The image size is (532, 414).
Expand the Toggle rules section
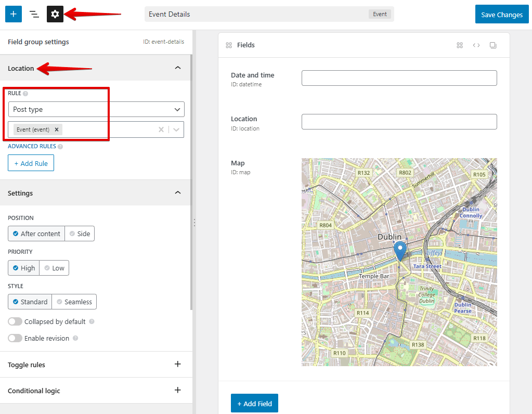[178, 364]
